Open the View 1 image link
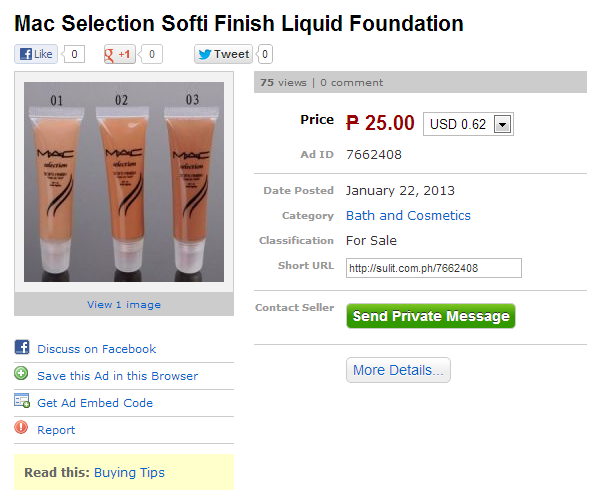Image resolution: width=602 pixels, height=501 pixels. tap(124, 304)
